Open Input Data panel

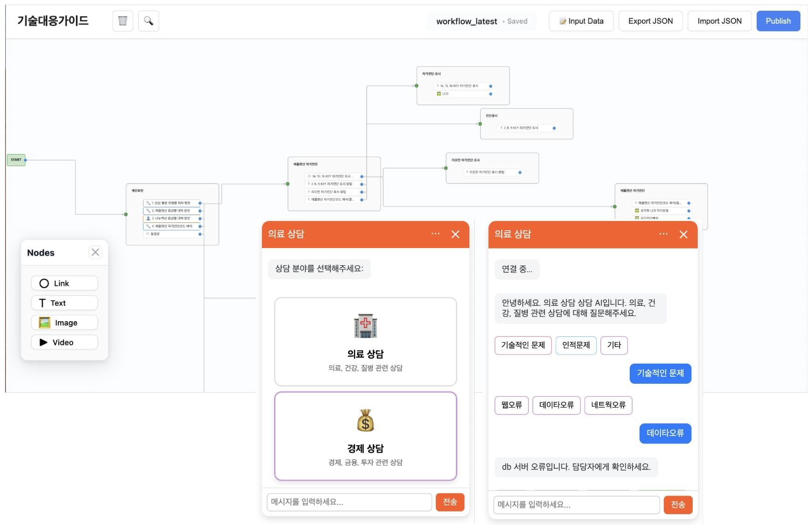(x=581, y=21)
